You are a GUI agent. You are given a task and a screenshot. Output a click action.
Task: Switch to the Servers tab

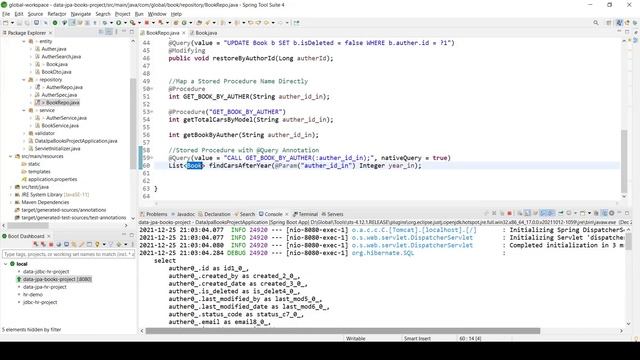332,214
